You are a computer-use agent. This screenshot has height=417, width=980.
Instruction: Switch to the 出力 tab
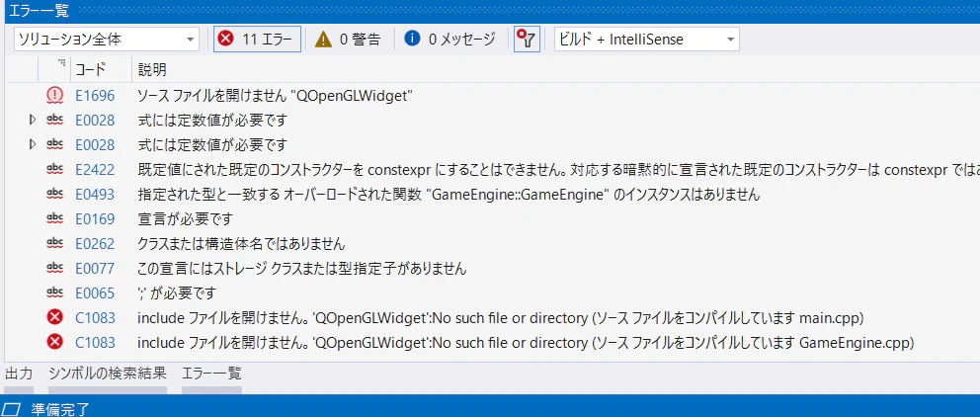(x=19, y=374)
